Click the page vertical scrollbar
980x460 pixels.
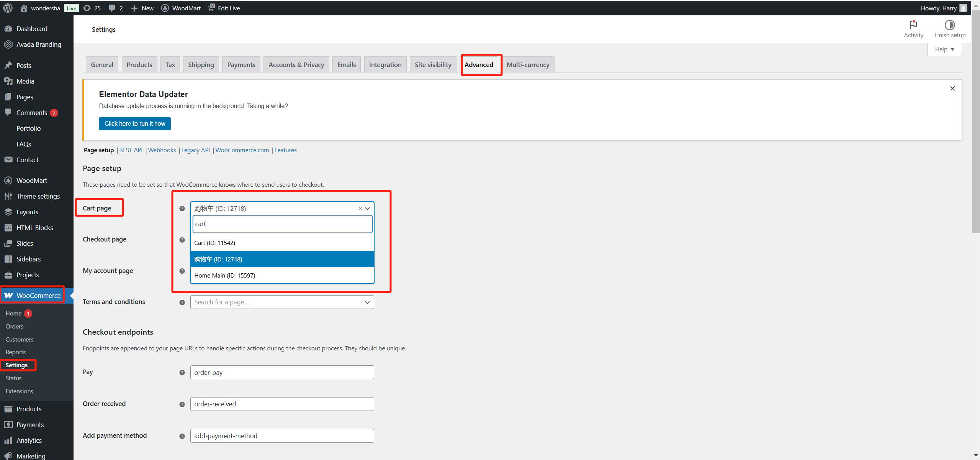click(975, 123)
